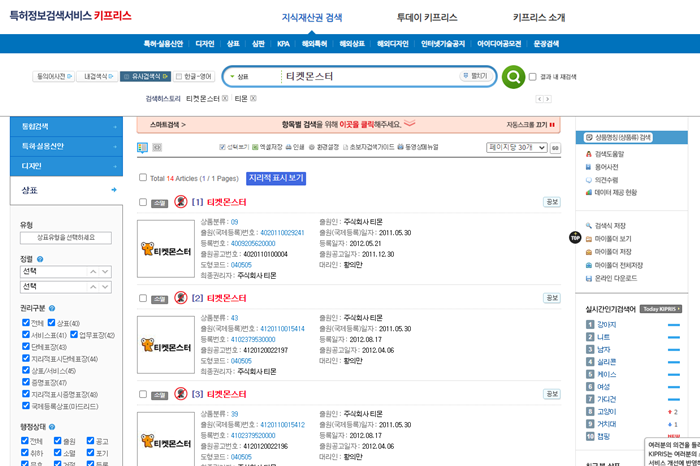The image size is (700, 466).
Task: Click page size go button beside dropdown
Action: (555, 148)
